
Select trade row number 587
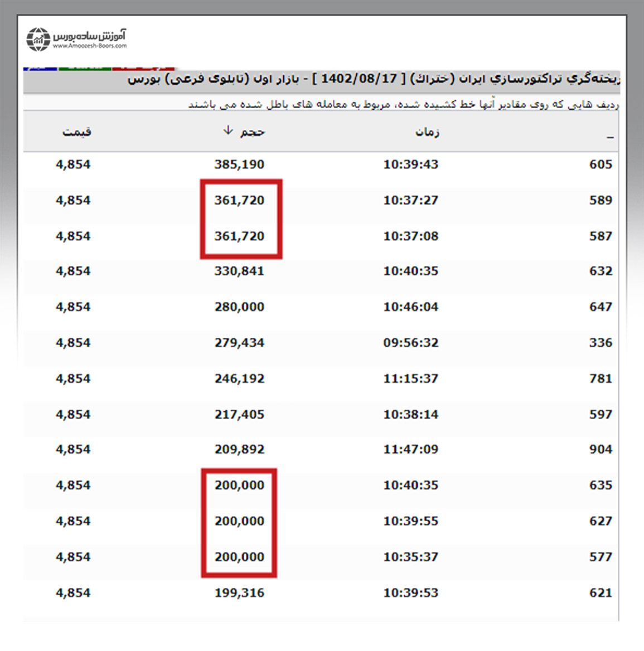coord(601,236)
